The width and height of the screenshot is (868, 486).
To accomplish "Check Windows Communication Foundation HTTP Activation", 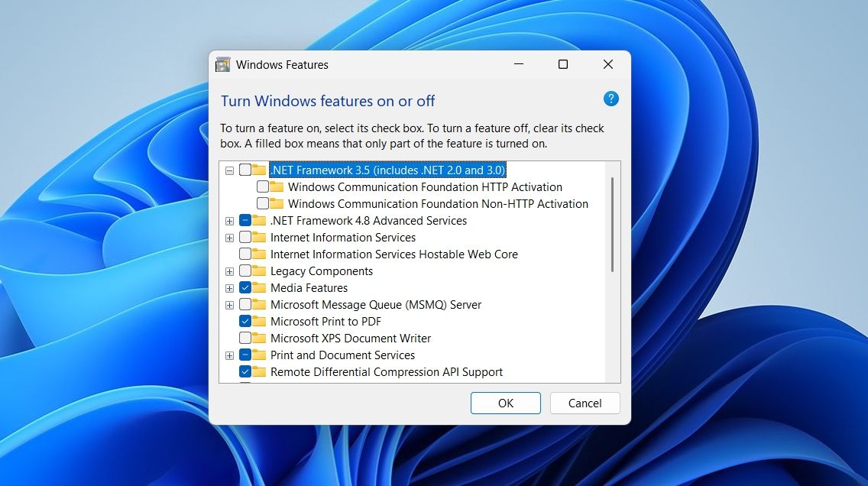I will [x=263, y=186].
